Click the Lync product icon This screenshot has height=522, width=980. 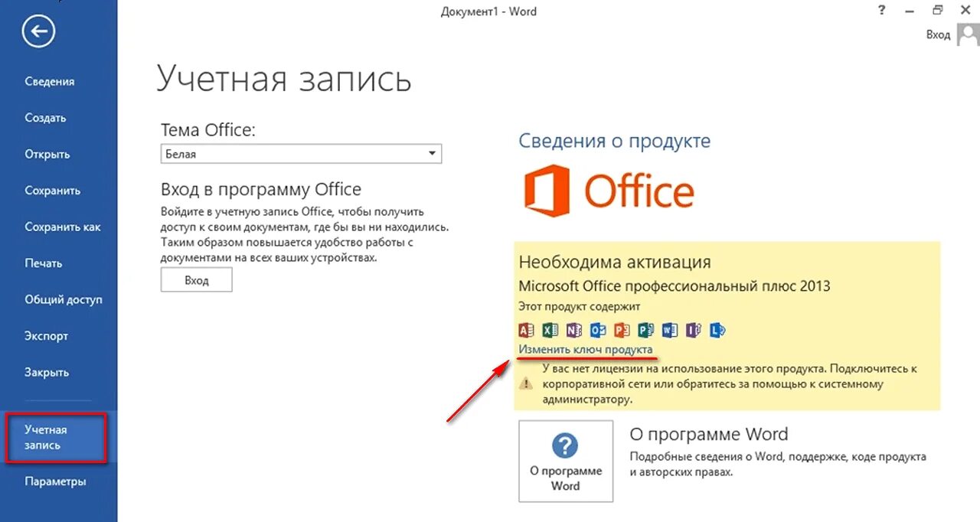(x=717, y=330)
